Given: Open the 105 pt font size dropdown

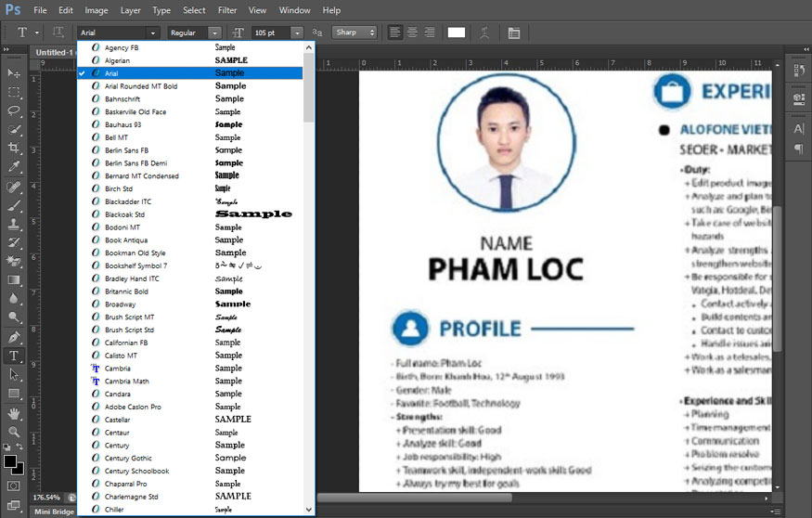Looking at the screenshot, I should pyautogui.click(x=297, y=33).
